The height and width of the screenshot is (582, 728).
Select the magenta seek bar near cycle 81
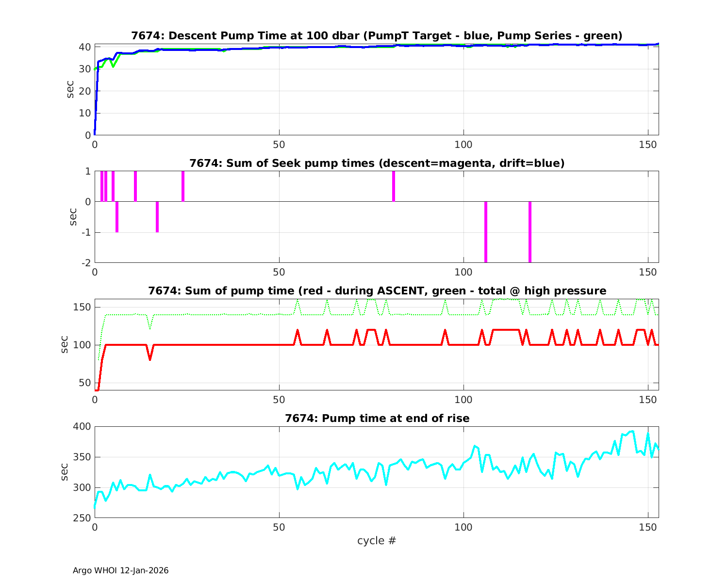(x=394, y=186)
